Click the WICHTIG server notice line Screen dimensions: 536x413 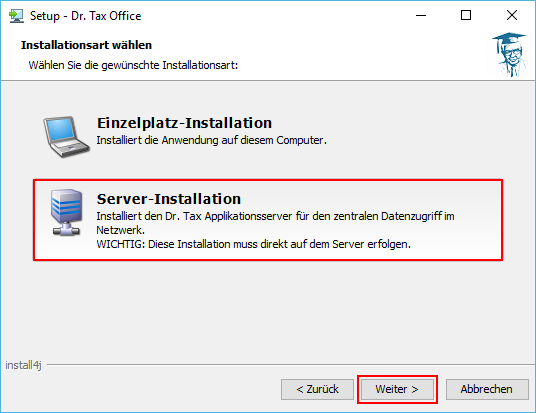[x=253, y=244]
